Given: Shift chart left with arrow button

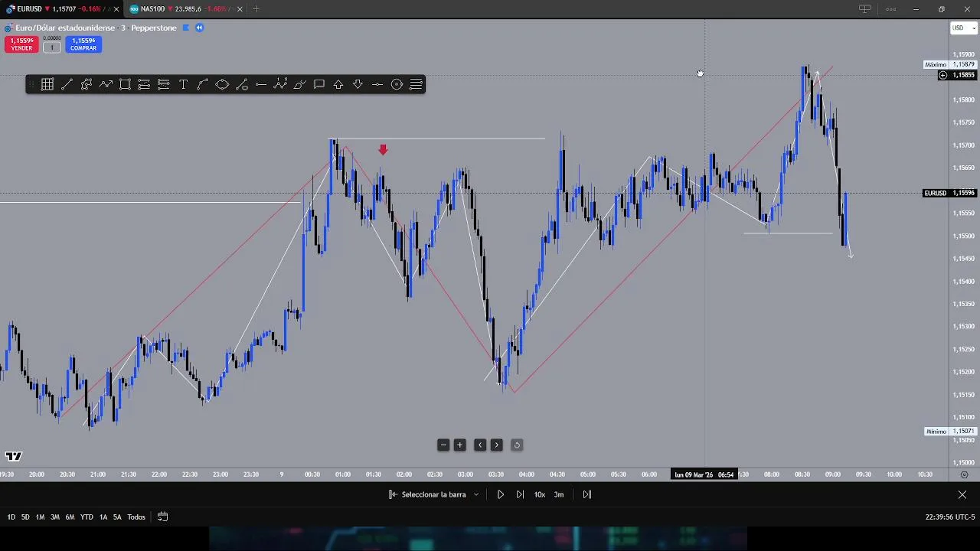Looking at the screenshot, I should coord(480,445).
